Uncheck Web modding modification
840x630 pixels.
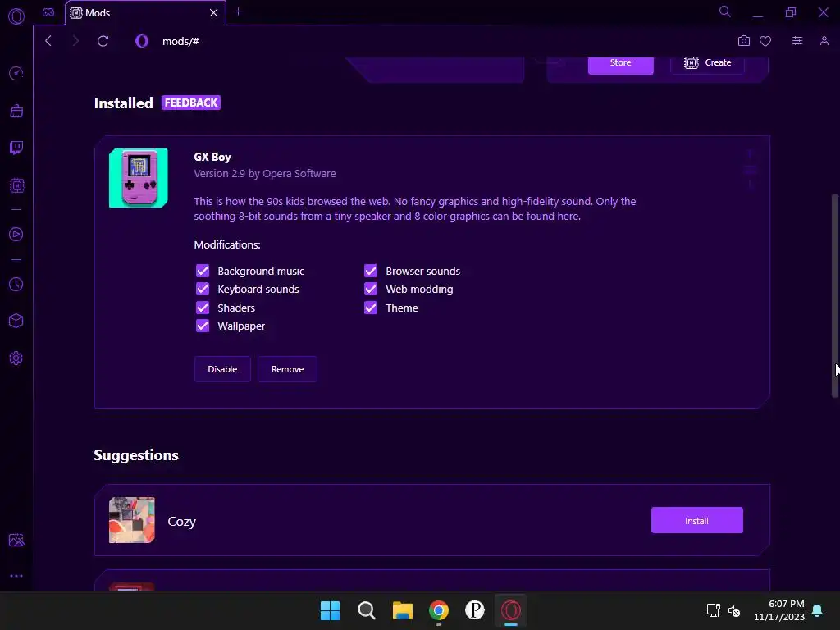click(371, 289)
